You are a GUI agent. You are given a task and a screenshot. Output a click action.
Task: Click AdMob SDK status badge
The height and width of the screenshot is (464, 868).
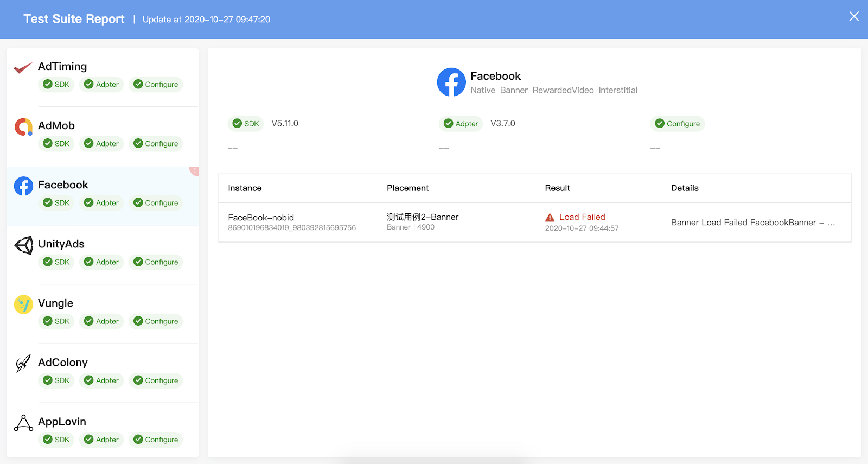pyautogui.click(x=56, y=143)
